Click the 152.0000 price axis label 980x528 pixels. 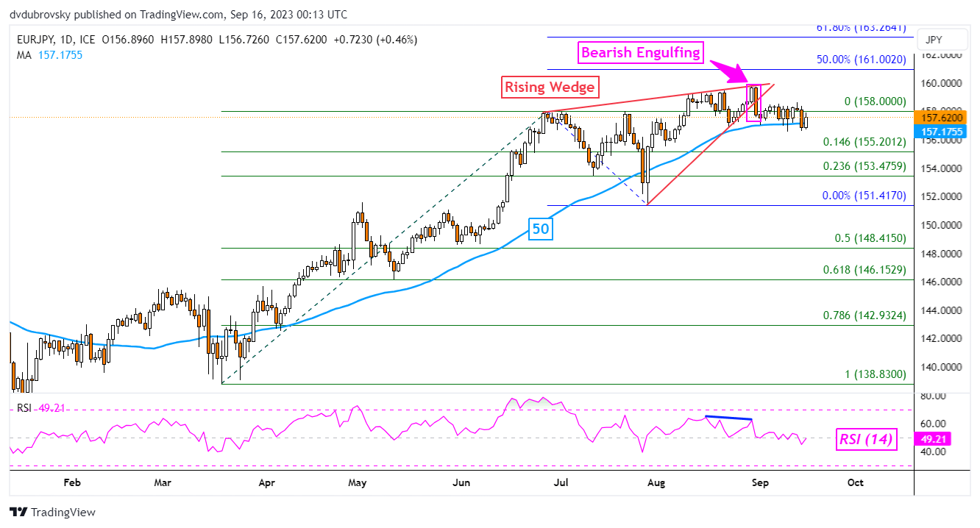tap(942, 196)
